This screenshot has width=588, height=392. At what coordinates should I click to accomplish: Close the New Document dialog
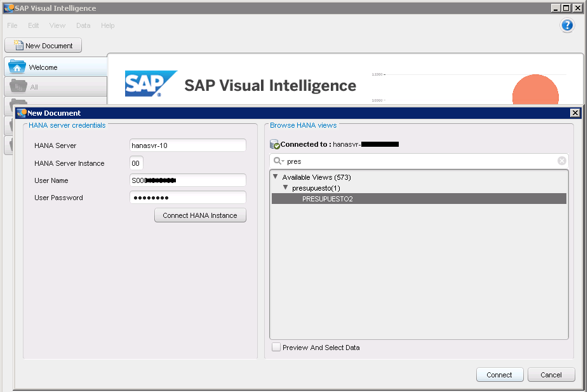coord(575,113)
